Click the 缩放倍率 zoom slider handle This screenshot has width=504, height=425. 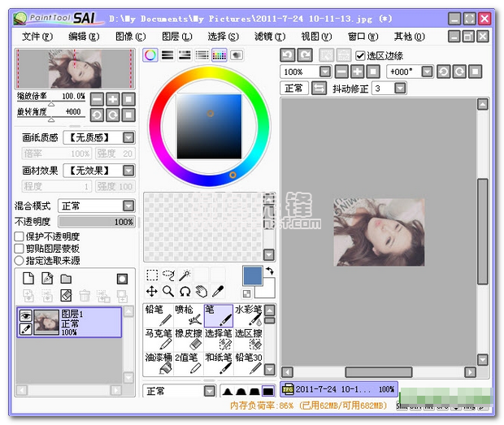coord(51,104)
